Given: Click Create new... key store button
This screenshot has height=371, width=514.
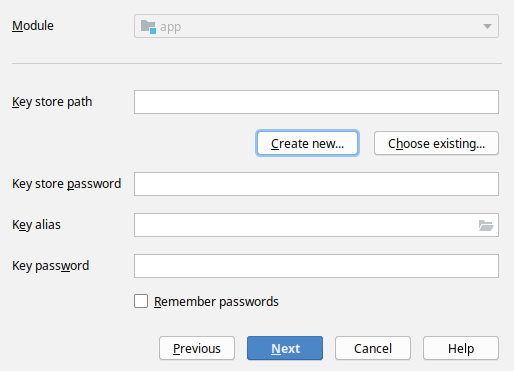Looking at the screenshot, I should coord(307,143).
